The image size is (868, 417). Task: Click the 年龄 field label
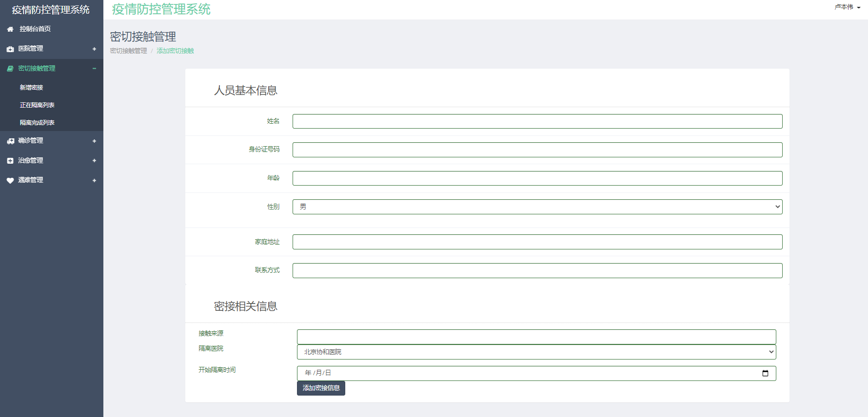pos(273,178)
